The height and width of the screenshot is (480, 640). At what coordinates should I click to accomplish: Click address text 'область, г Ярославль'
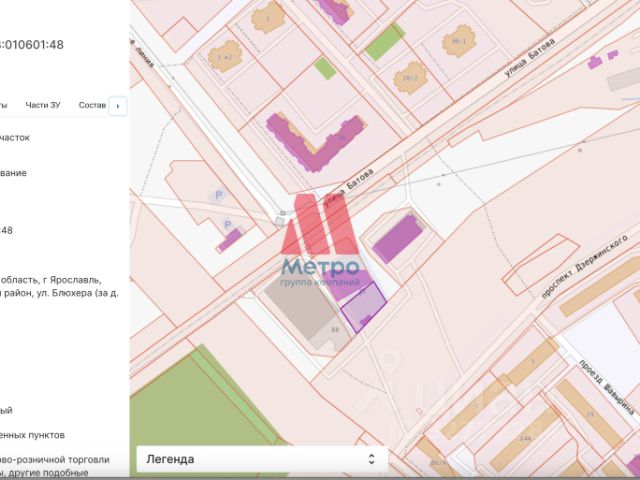click(x=50, y=280)
